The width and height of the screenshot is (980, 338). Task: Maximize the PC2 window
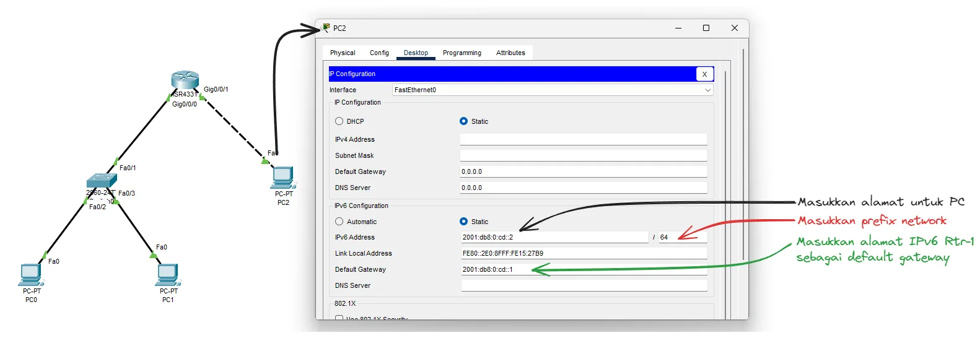(x=706, y=28)
